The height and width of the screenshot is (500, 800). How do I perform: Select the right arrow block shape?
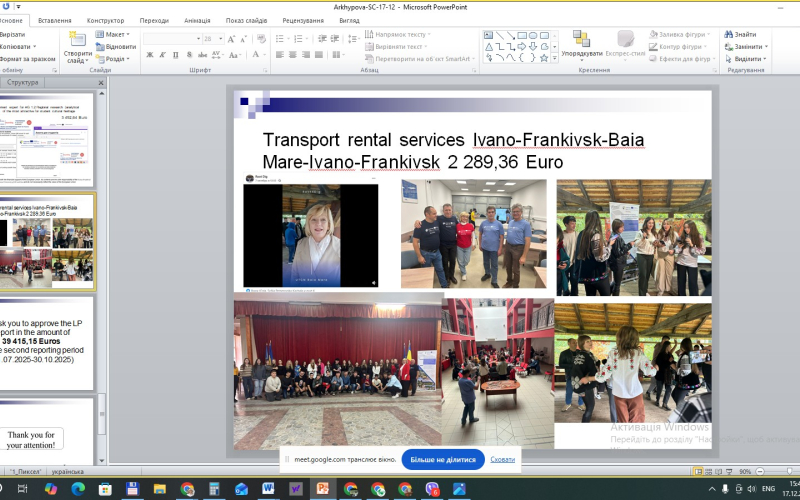click(522, 46)
